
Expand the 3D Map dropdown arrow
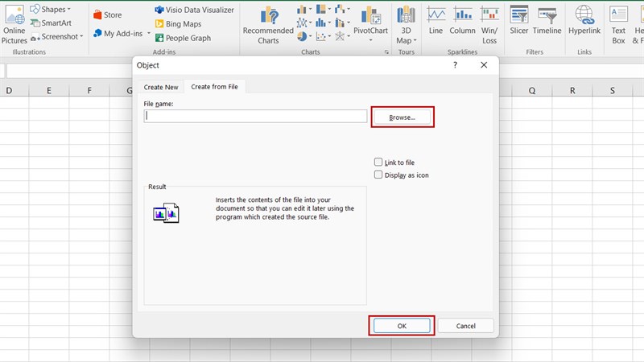(x=415, y=40)
